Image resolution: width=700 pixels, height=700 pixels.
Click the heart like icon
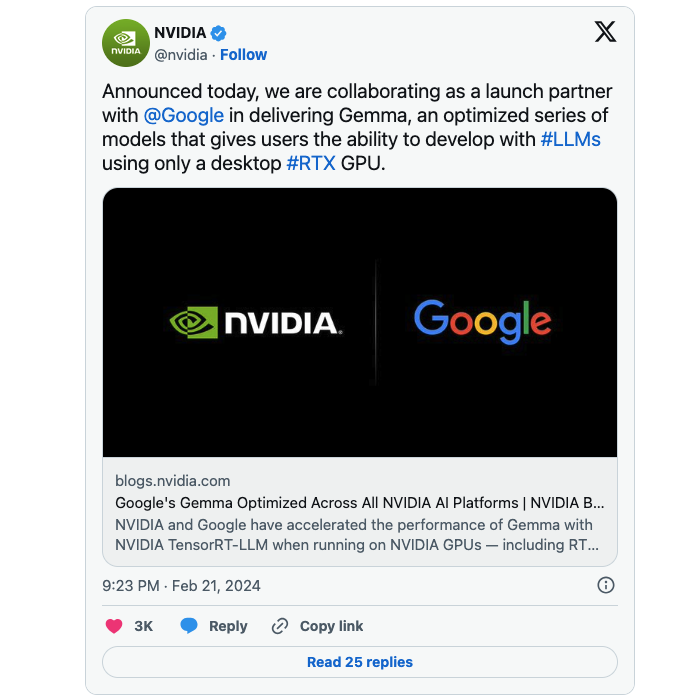(x=114, y=626)
